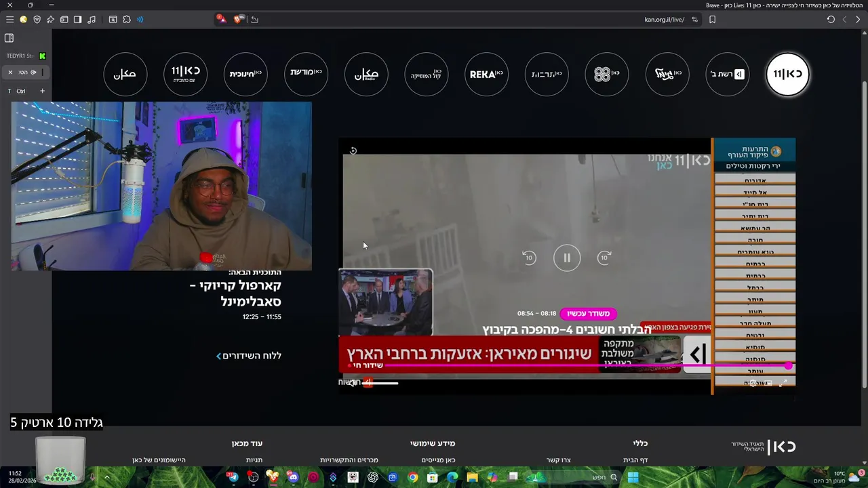The height and width of the screenshot is (488, 868).
Task: Skip forward 10 seconds in video
Action: point(604,258)
